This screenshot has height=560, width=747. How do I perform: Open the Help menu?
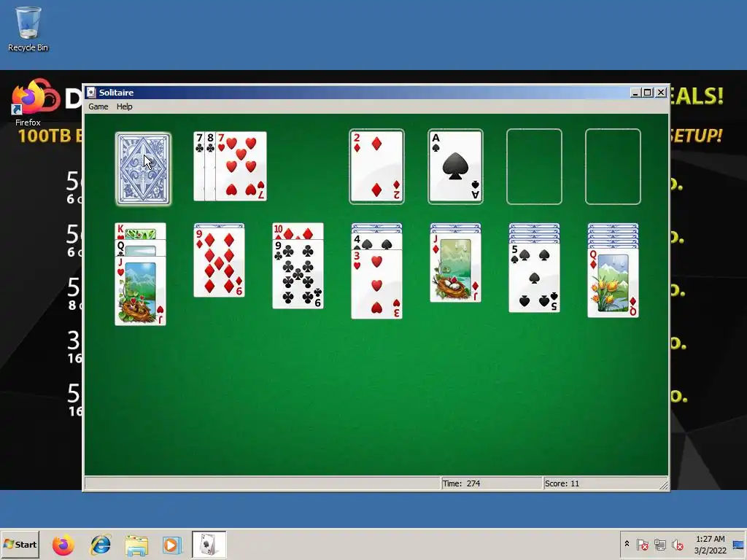pyautogui.click(x=124, y=106)
